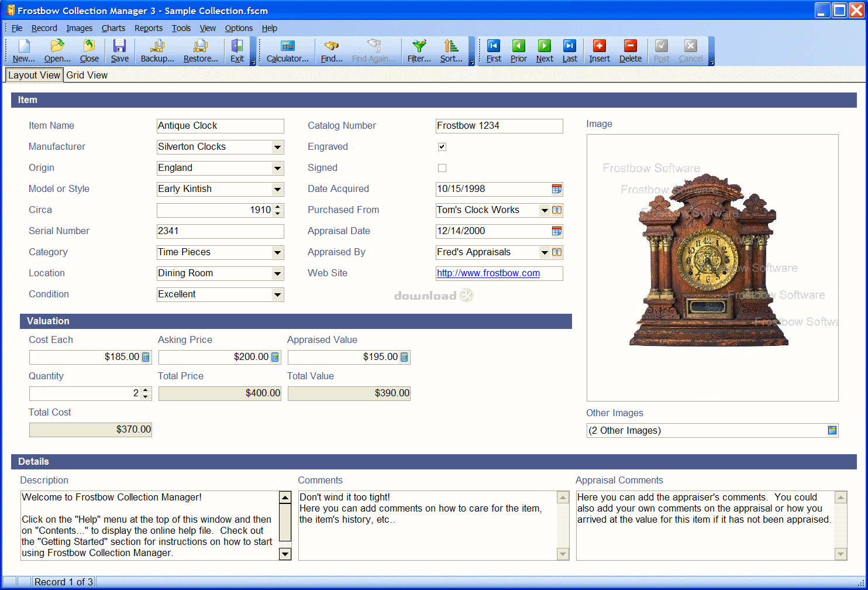Insert a new record
Image resolution: width=868 pixels, height=590 pixels.
pos(600,51)
